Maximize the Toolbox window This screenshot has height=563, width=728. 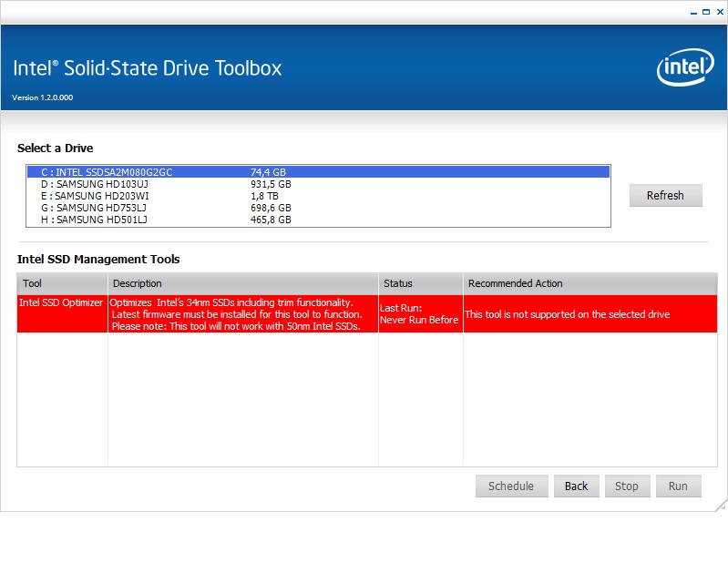pyautogui.click(x=706, y=12)
